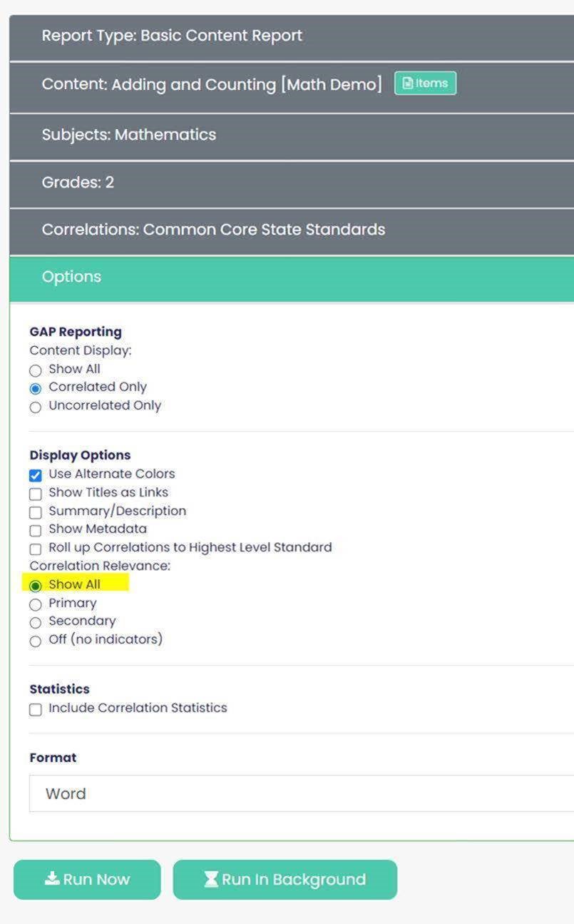
Task: Expand the Report Type accordion section
Action: 292,36
